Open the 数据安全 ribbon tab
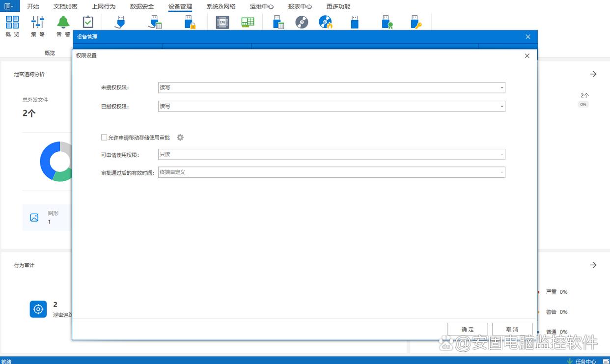Viewport: 610px width, 364px height. (142, 6)
